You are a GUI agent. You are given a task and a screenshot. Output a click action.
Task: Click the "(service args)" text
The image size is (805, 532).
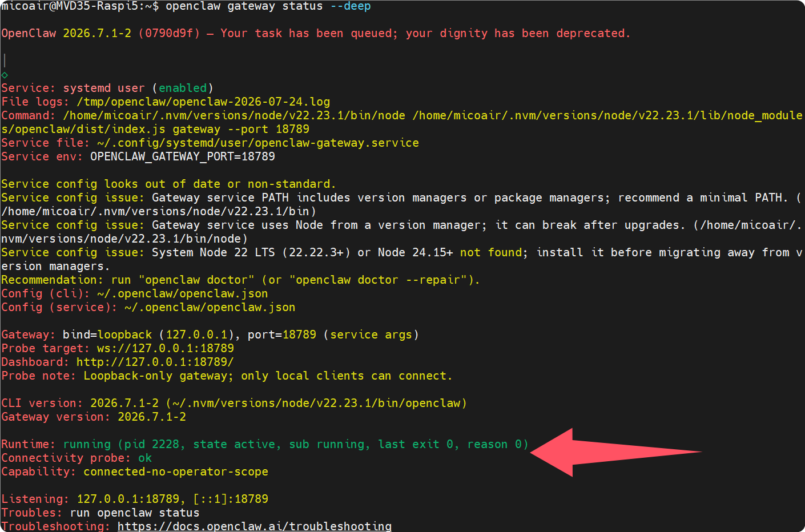(x=372, y=335)
